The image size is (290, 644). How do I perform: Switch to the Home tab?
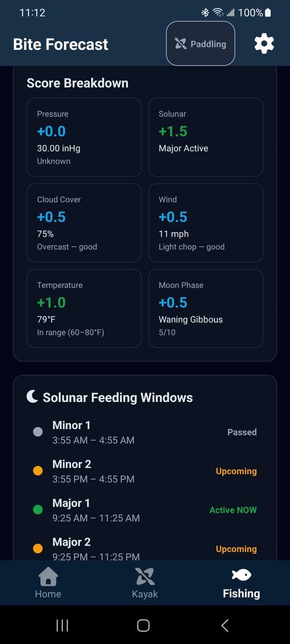48,583
